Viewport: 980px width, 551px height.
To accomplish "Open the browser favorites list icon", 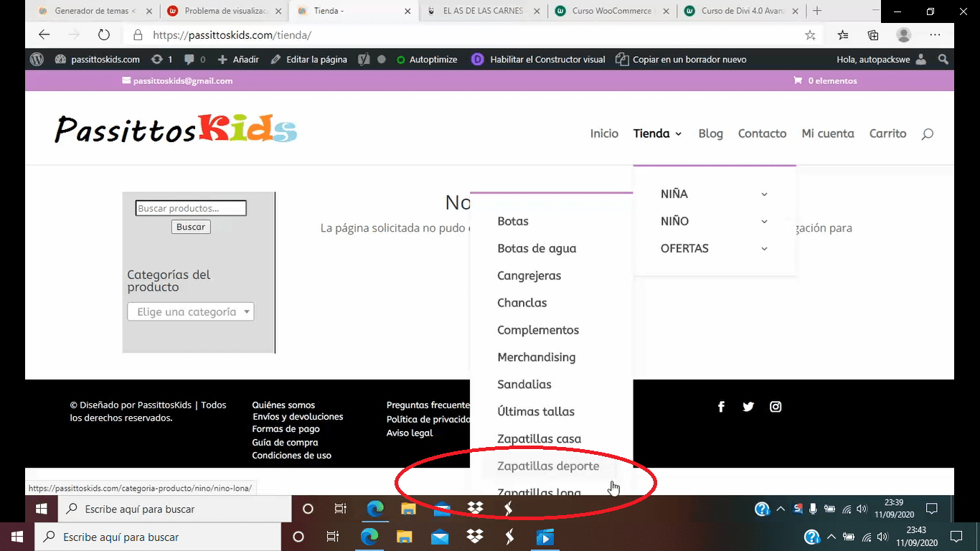I will 843,34.
